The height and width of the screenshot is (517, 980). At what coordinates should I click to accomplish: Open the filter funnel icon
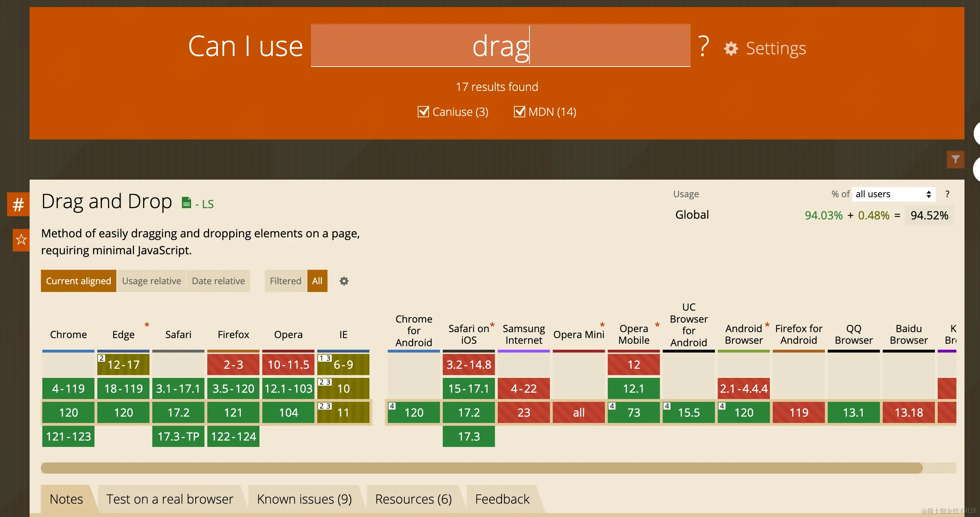pos(955,159)
